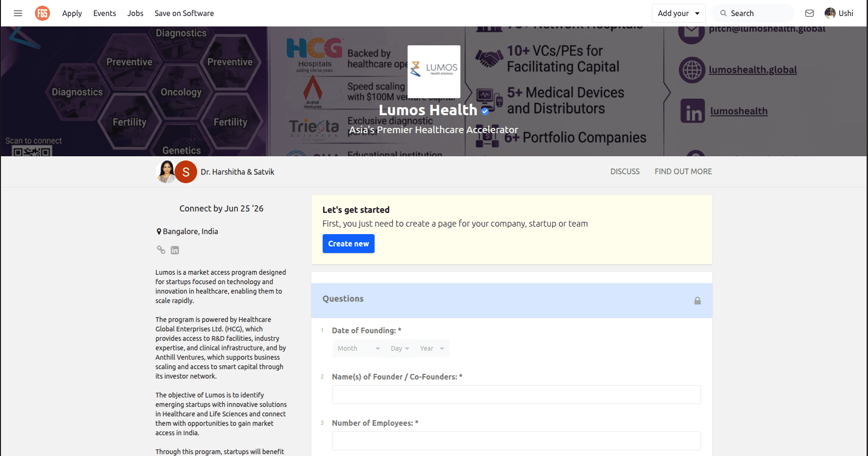This screenshot has height=456, width=868.
Task: Click the Bangalore, India location text
Action: click(x=191, y=231)
